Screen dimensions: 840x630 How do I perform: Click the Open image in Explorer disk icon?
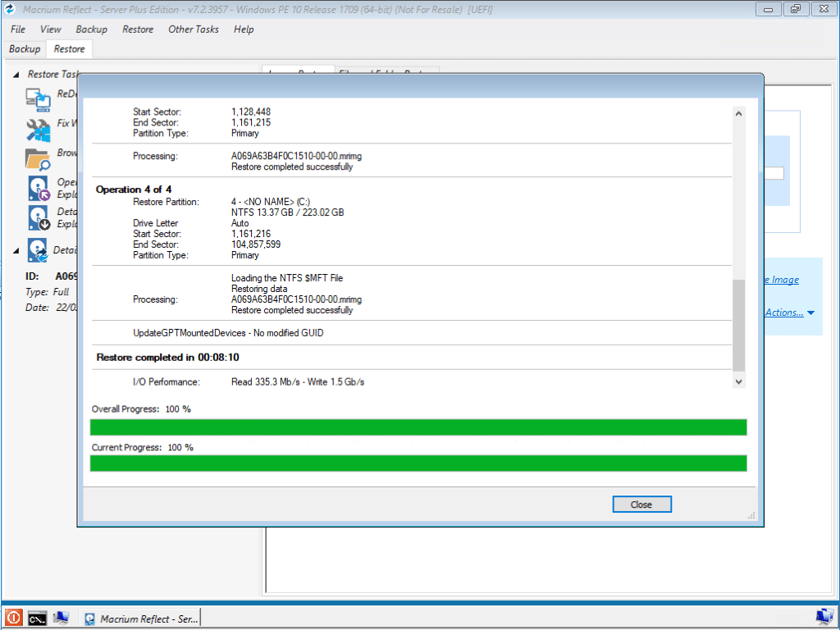[x=38, y=188]
